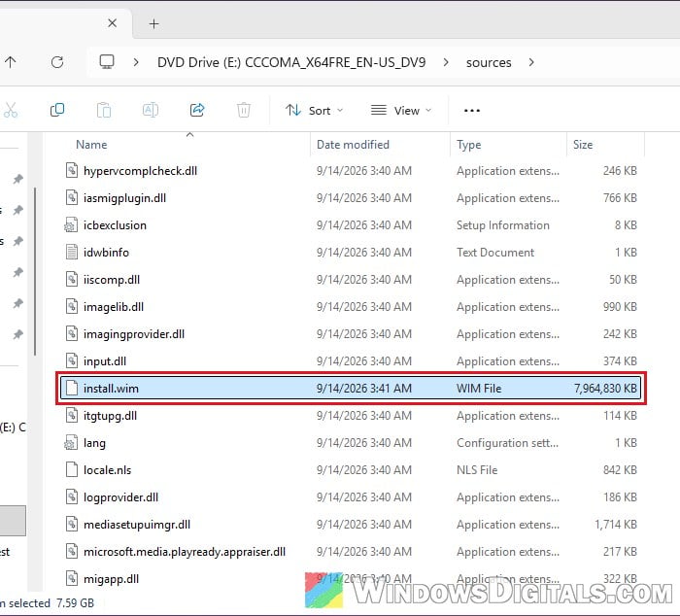Viewport: 680px width, 616px height.
Task: Open the See more three-dots menu
Action: click(x=472, y=111)
